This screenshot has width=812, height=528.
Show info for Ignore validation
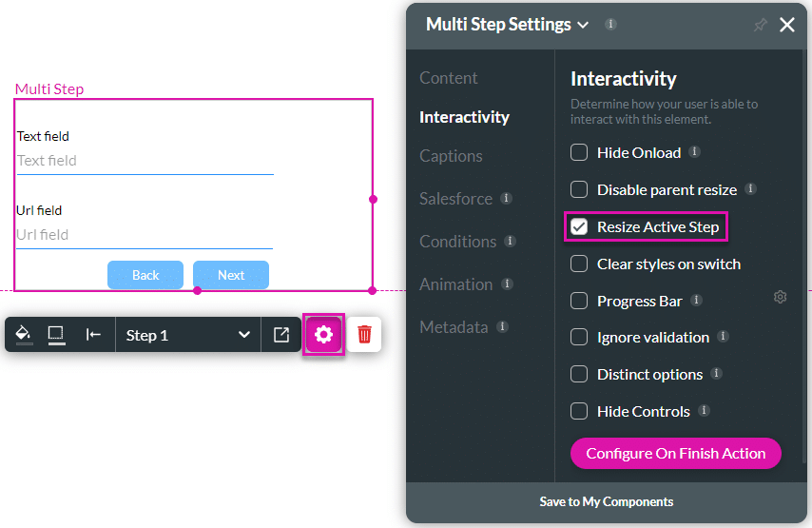tap(723, 336)
